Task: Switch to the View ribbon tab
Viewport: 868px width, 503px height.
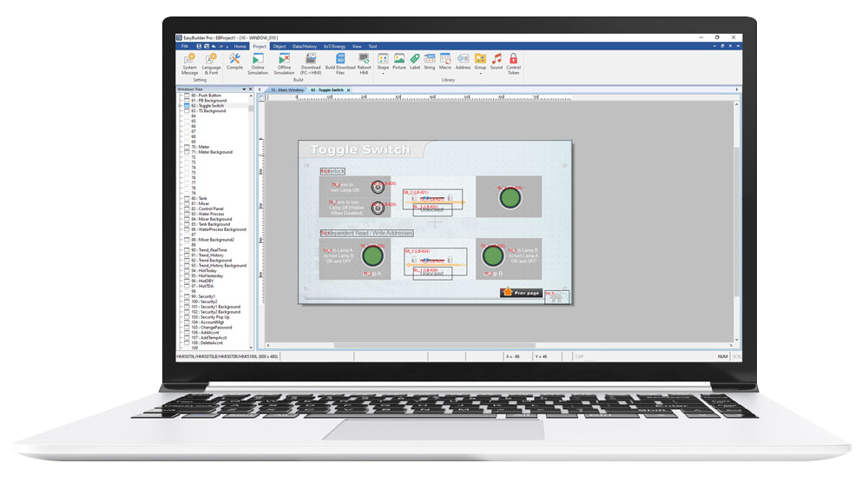Action: [x=357, y=47]
